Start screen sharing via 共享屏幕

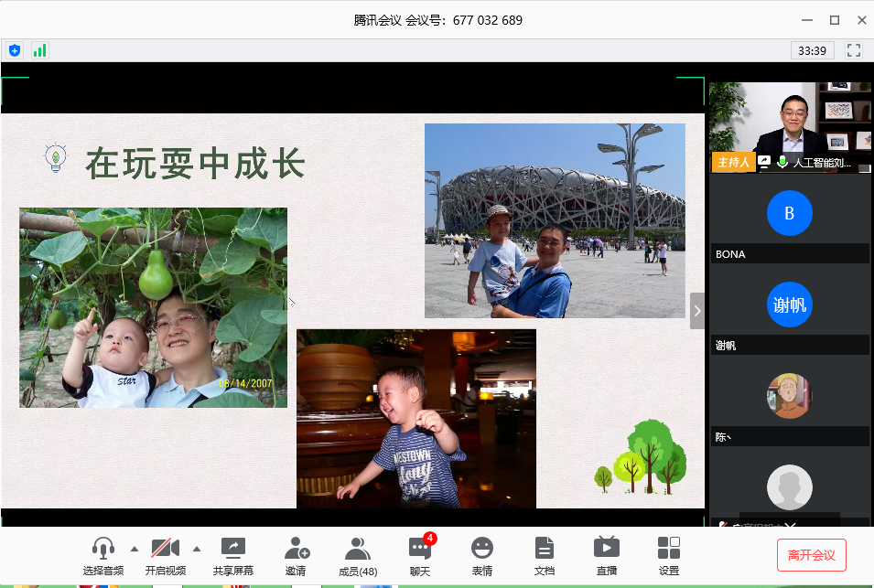point(233,549)
